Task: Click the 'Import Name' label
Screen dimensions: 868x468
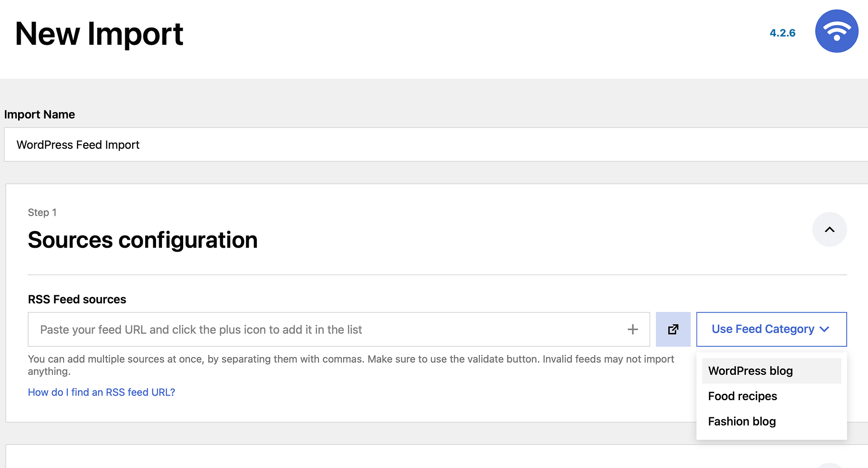Action: tap(39, 114)
